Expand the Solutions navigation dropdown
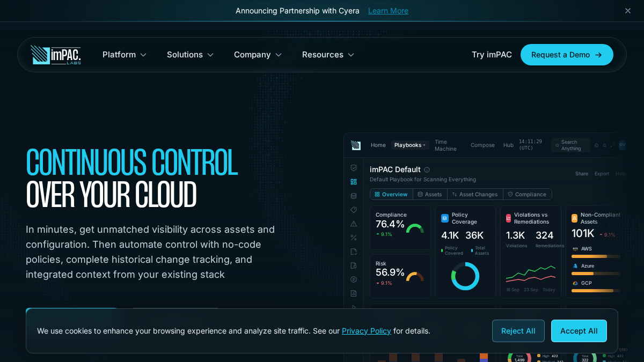The image size is (644, 362). tap(191, 55)
